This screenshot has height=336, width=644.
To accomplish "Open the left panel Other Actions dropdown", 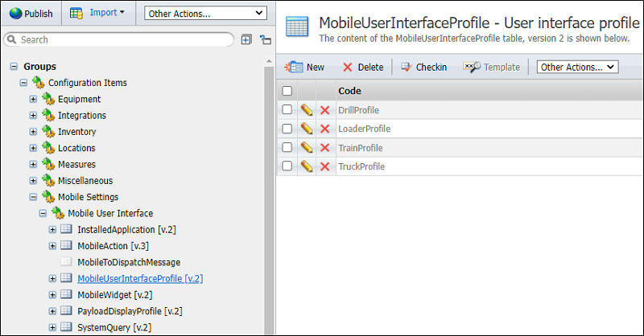I will coord(205,13).
